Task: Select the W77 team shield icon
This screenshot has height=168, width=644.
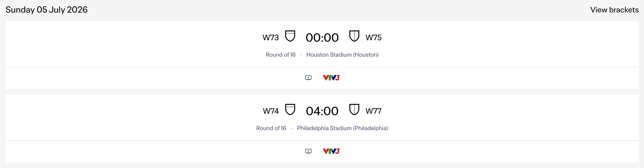Action: (x=354, y=109)
